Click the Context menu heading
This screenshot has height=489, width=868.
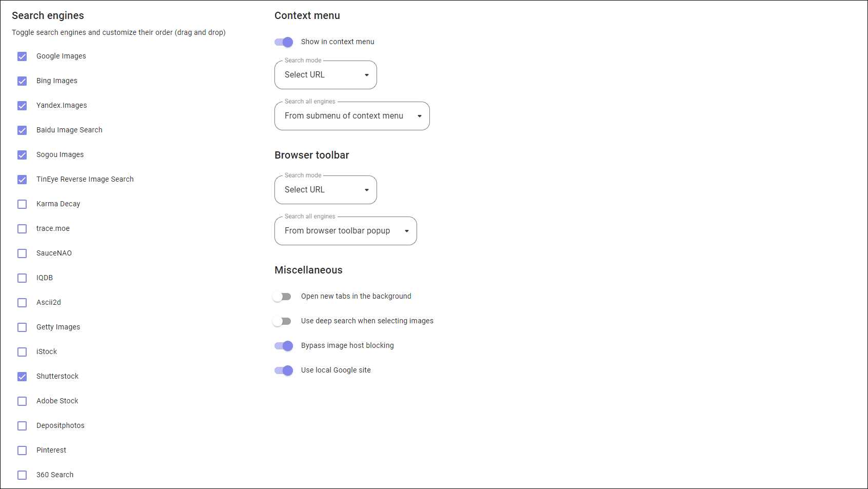[307, 15]
